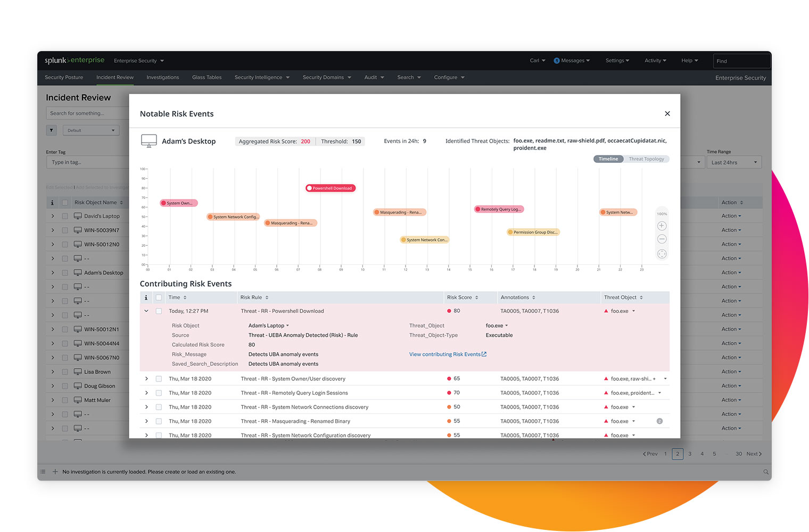Go to Next page in pagination

[754, 454]
